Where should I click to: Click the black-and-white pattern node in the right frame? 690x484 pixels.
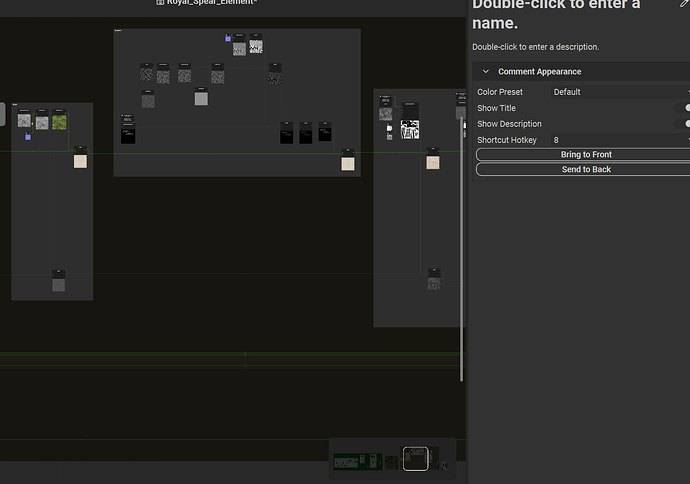click(410, 129)
